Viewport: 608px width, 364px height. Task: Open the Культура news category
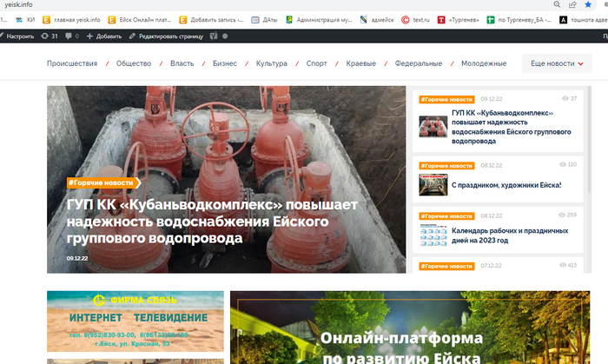[x=271, y=63]
